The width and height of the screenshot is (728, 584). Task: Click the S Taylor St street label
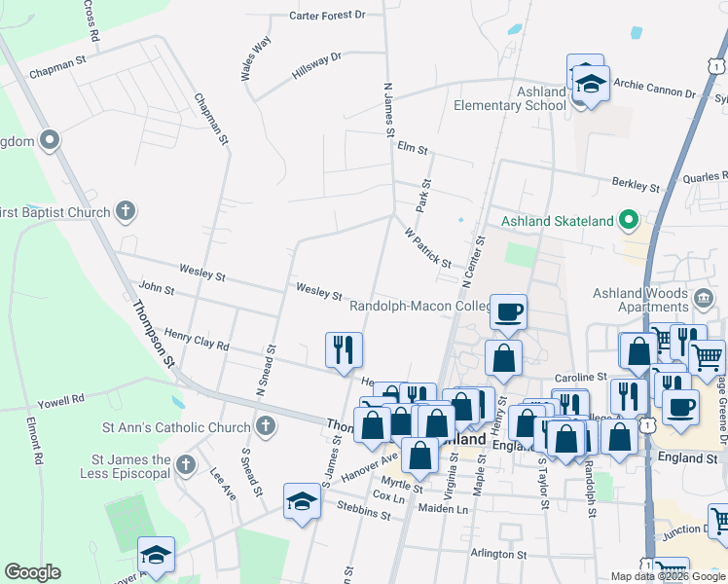(544, 484)
